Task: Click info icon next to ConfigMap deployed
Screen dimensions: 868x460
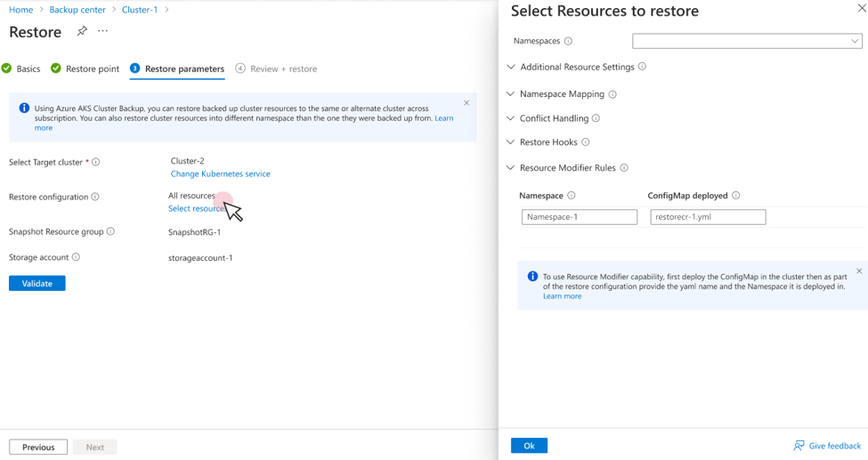Action: (735, 195)
